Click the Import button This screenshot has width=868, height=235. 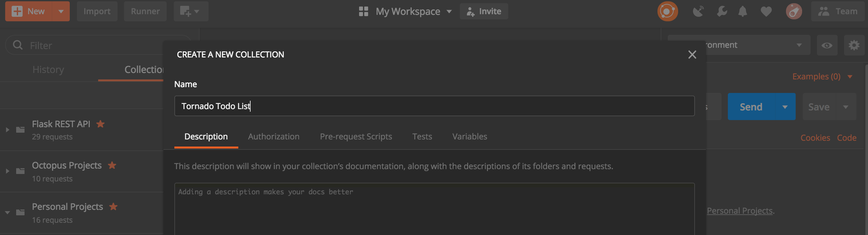[97, 11]
